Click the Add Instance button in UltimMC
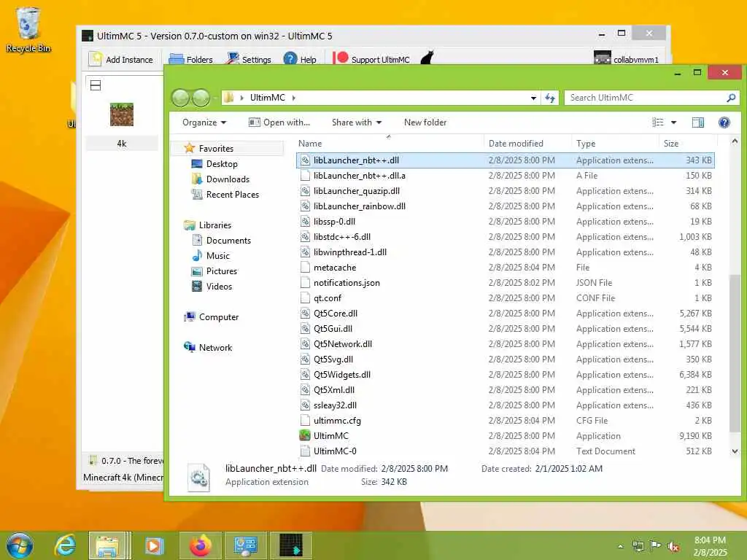Viewport: 747px width, 560px height. (122, 60)
